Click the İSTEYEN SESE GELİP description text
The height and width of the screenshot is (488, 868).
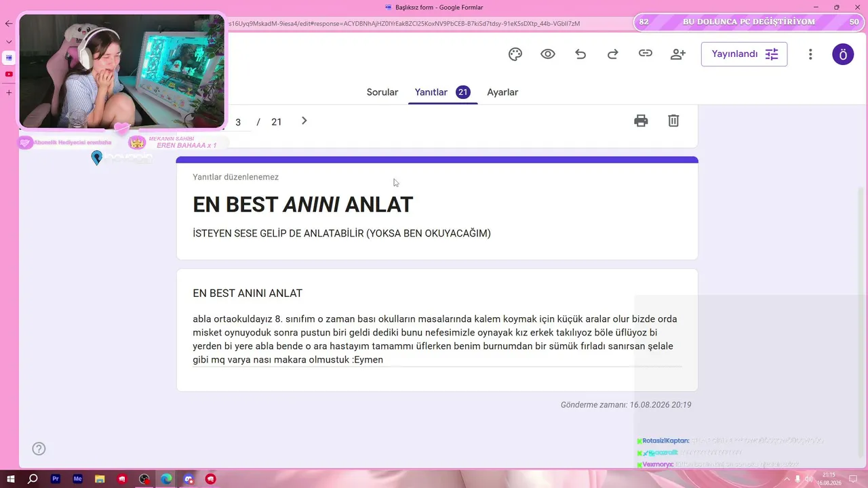point(342,233)
